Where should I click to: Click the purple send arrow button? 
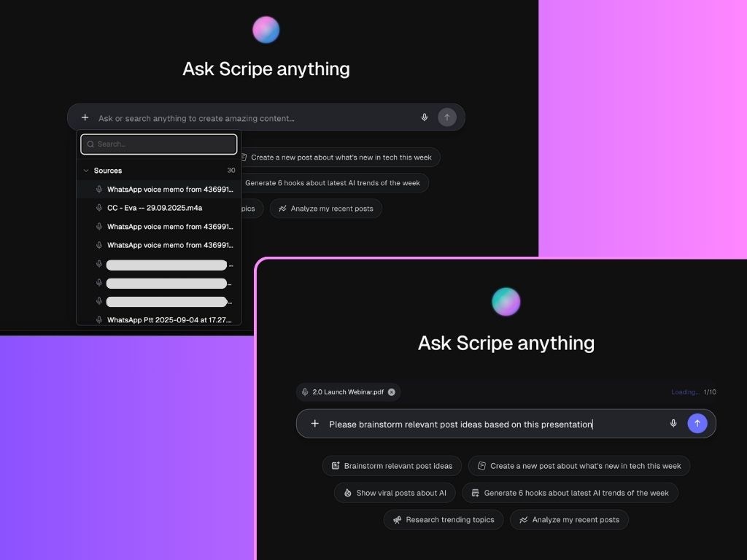[x=697, y=423]
